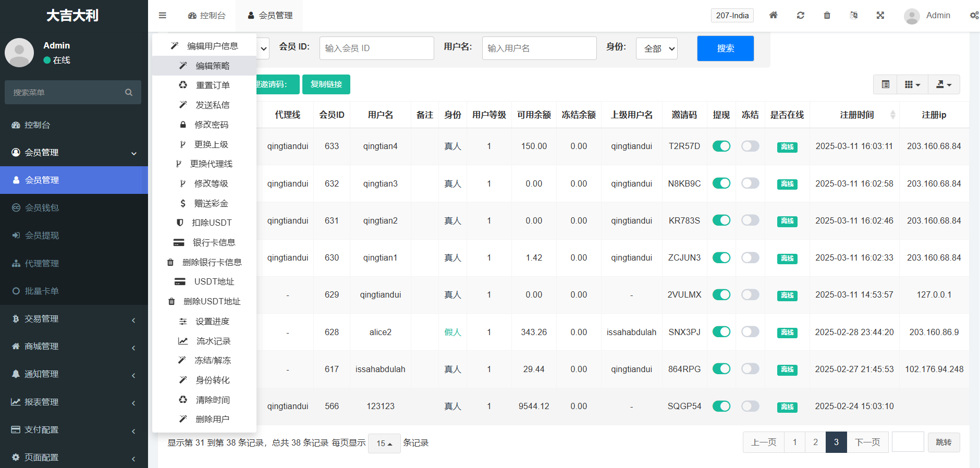Click the fullscreen expand icon
This screenshot has height=468, width=980.
tap(880, 16)
